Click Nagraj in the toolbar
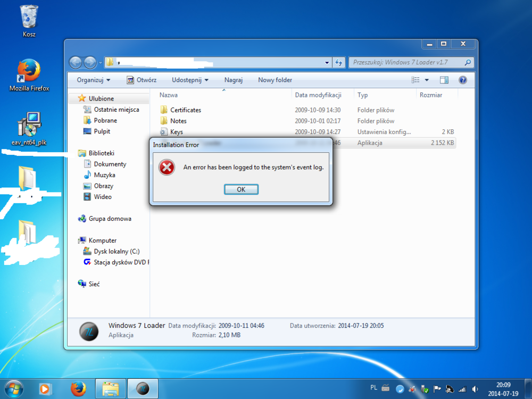 pos(234,80)
